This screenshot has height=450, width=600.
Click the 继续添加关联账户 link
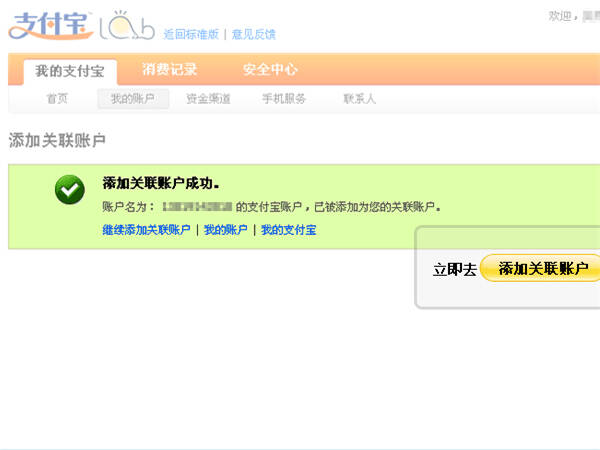click(x=146, y=230)
